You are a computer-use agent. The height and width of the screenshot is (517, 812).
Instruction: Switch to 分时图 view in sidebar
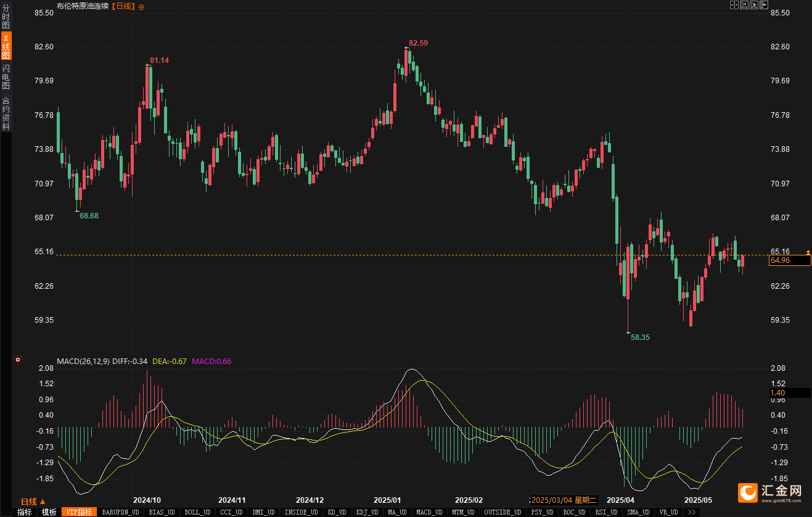point(6,16)
